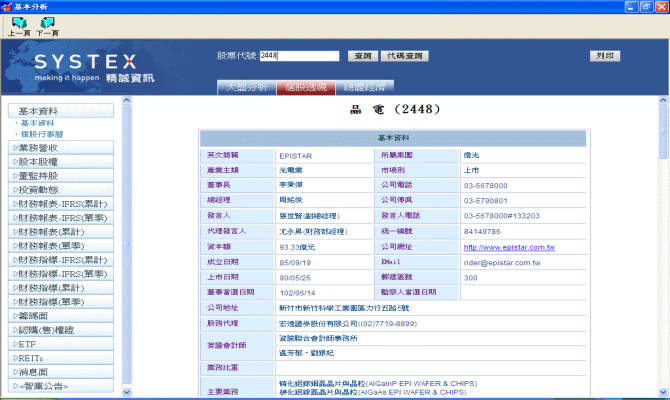Click main page scrollbar up arrow

(x=663, y=100)
